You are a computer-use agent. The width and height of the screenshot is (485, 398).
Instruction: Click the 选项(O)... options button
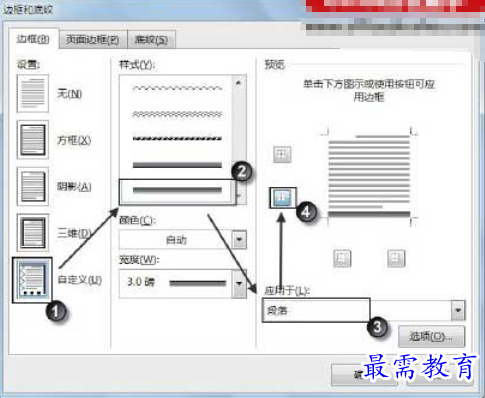tap(431, 337)
